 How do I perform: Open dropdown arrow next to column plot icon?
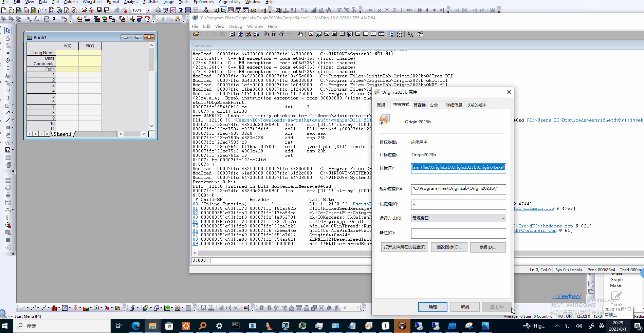[x=59, y=308]
